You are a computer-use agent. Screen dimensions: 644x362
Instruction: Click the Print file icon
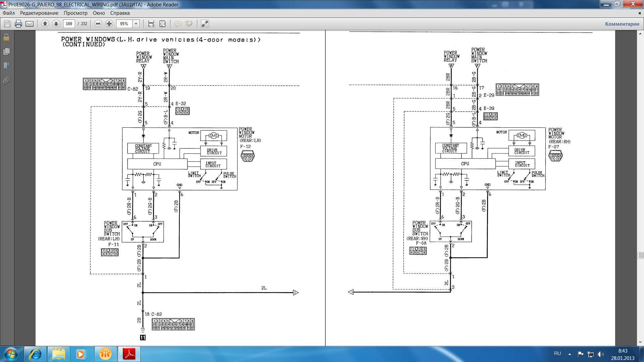(18, 24)
